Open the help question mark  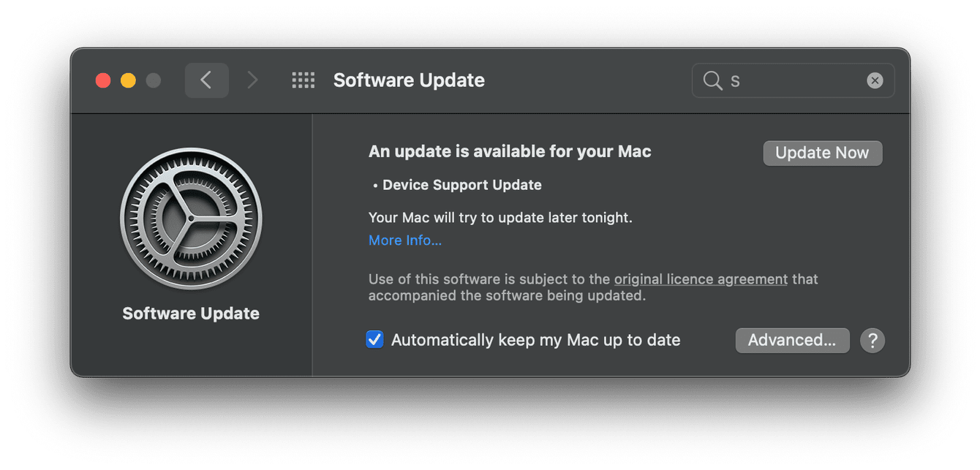[x=872, y=340]
